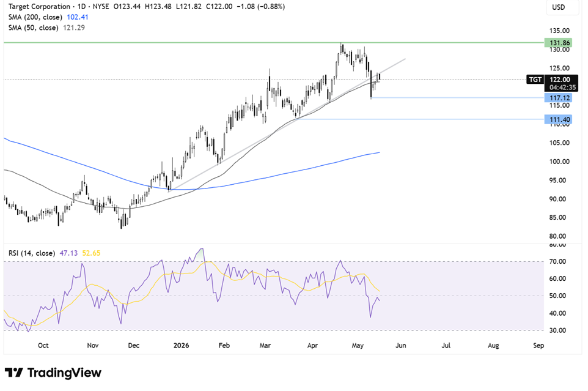Open the USD currency selector

562,7
